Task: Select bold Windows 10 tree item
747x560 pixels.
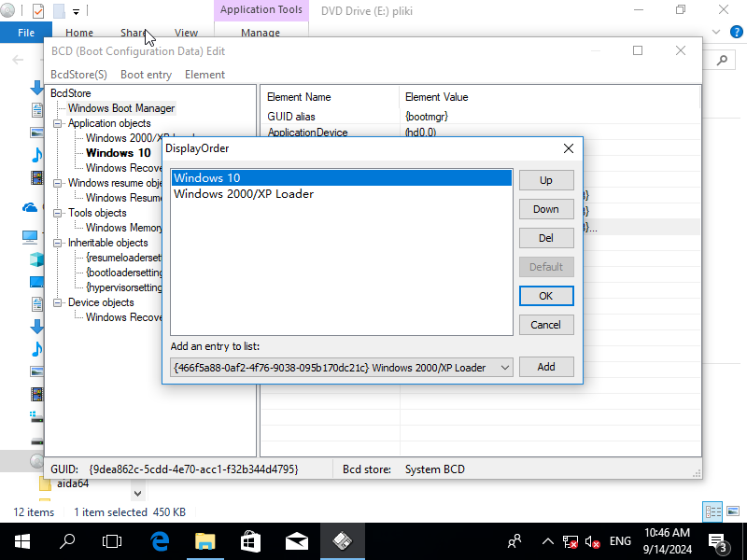Action: tap(119, 153)
